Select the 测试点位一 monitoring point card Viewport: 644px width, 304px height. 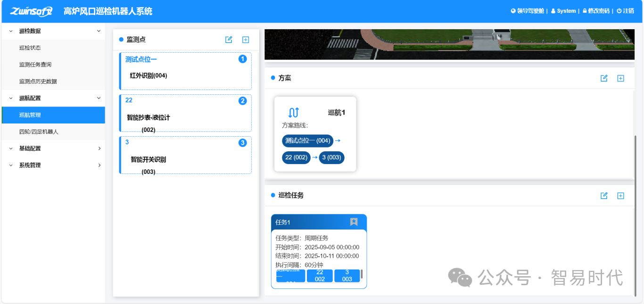tap(185, 71)
